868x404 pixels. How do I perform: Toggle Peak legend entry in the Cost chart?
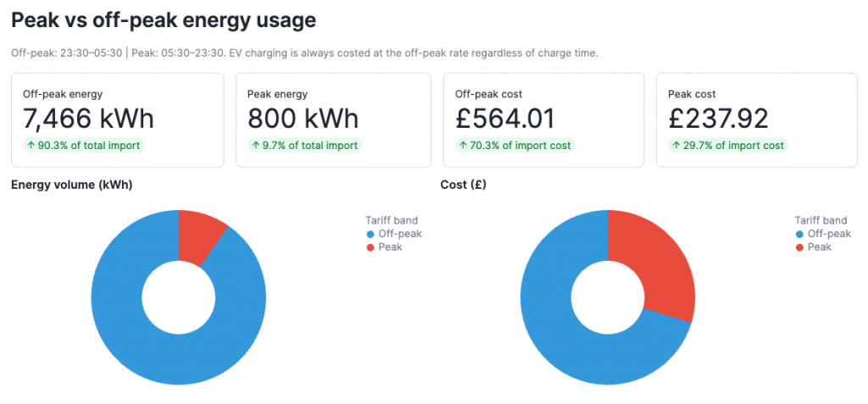pos(819,247)
